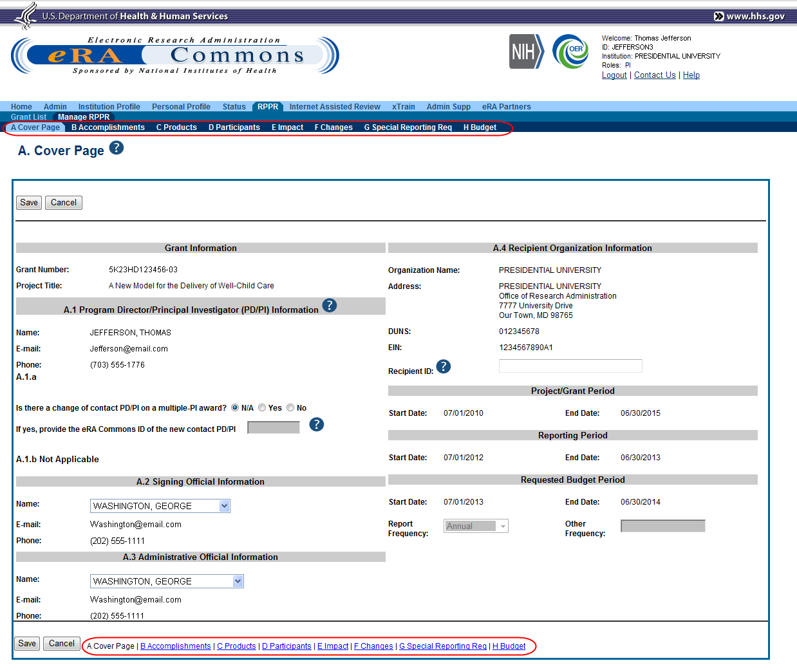Select Yes for change of contact PD/PI

click(x=262, y=407)
